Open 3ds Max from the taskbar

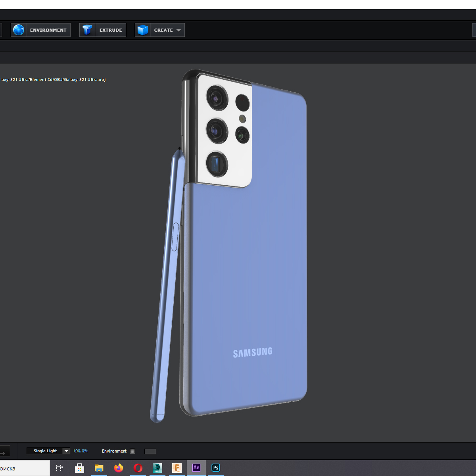157,468
